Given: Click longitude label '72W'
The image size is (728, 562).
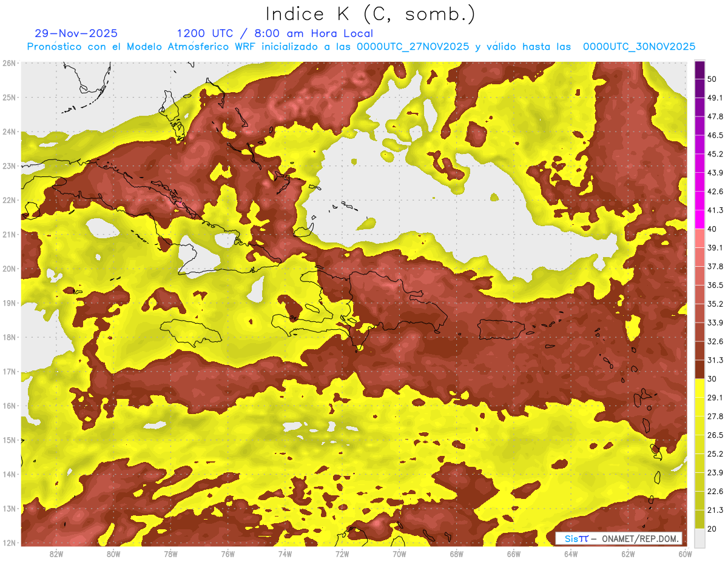Looking at the screenshot, I should point(342,554).
